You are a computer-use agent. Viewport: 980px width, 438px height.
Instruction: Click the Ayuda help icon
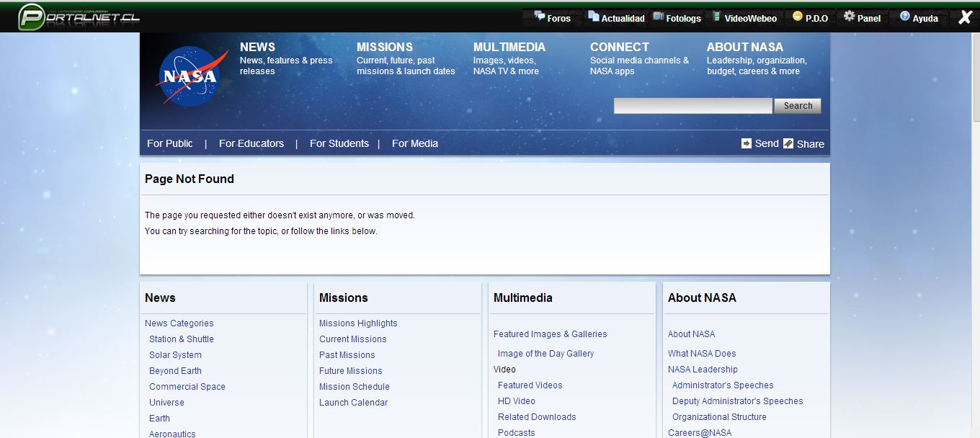905,16
